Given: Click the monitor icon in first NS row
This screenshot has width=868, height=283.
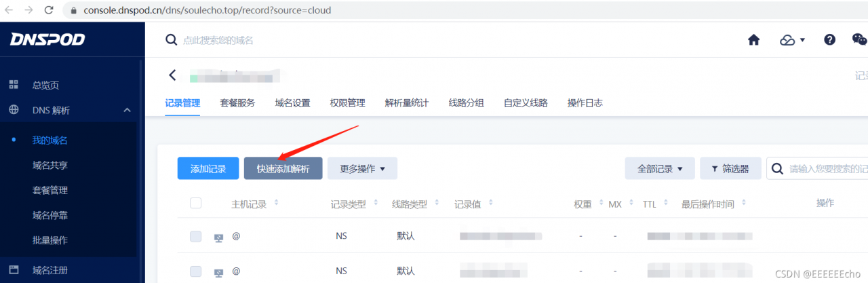Looking at the screenshot, I should pos(218,237).
